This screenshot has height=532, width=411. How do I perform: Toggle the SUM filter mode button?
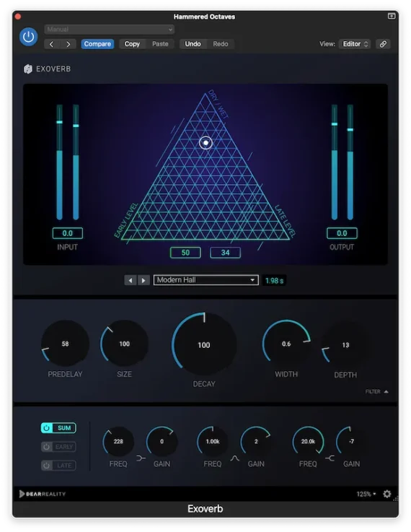(58, 428)
